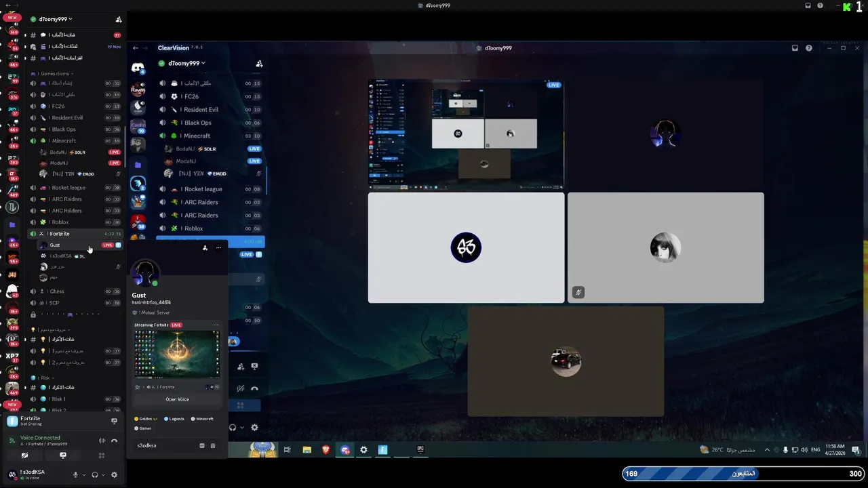Viewport: 868px width, 488px height.
Task: Open the Streaming Fortnite card's three-dot menu
Action: pos(216,325)
